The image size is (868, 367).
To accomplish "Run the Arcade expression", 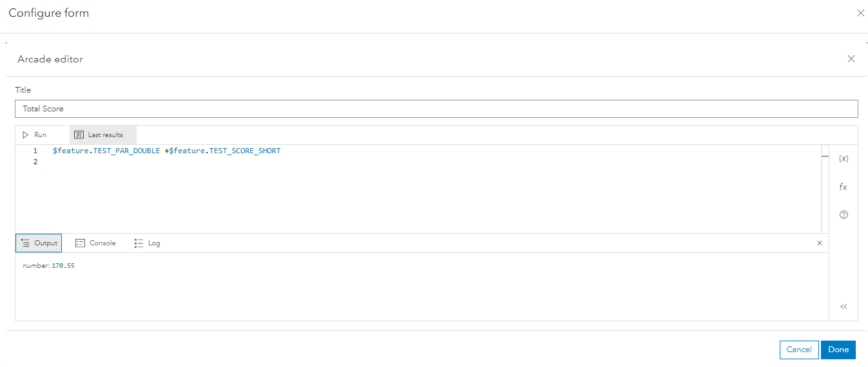I will tap(35, 135).
